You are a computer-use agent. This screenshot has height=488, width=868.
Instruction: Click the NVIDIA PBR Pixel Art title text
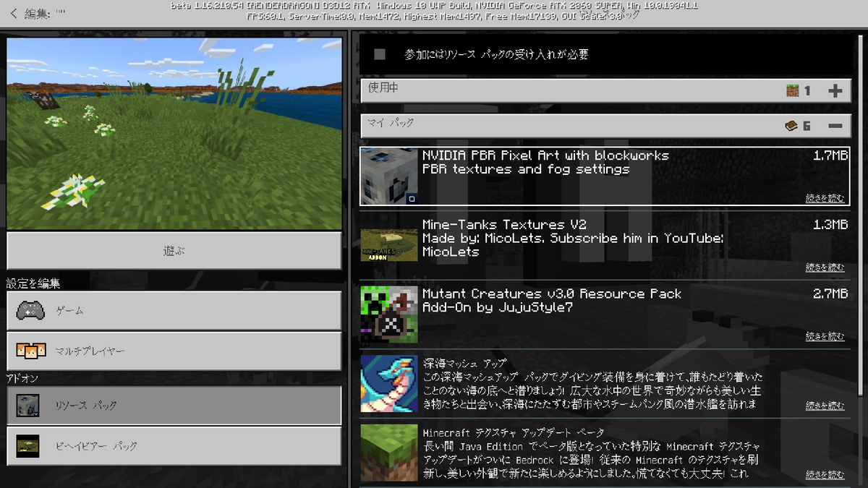coord(545,155)
